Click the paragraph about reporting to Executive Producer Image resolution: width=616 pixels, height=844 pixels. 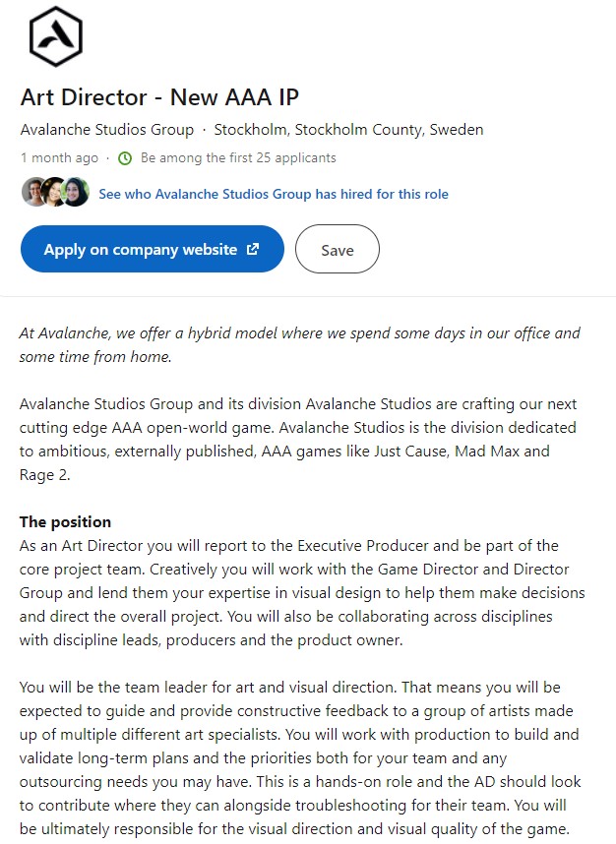click(x=302, y=592)
